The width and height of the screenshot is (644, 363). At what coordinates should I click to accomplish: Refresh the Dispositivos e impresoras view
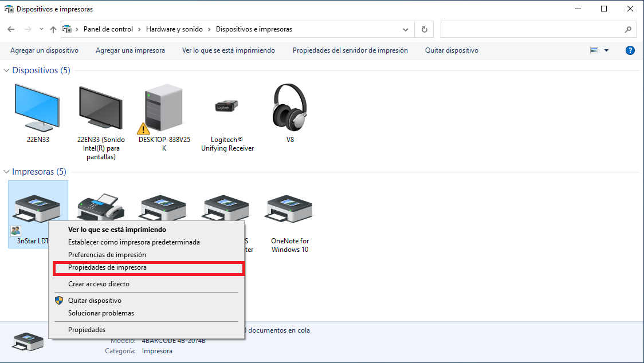(x=424, y=29)
